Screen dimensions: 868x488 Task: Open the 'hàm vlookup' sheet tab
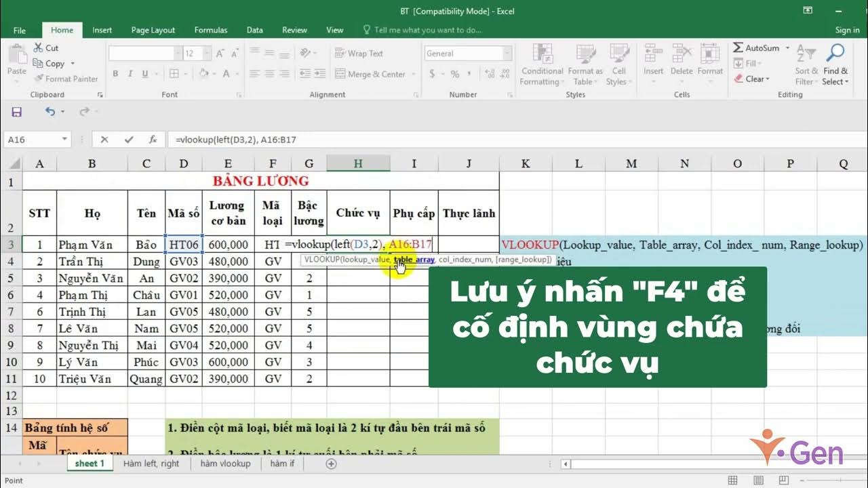point(225,464)
